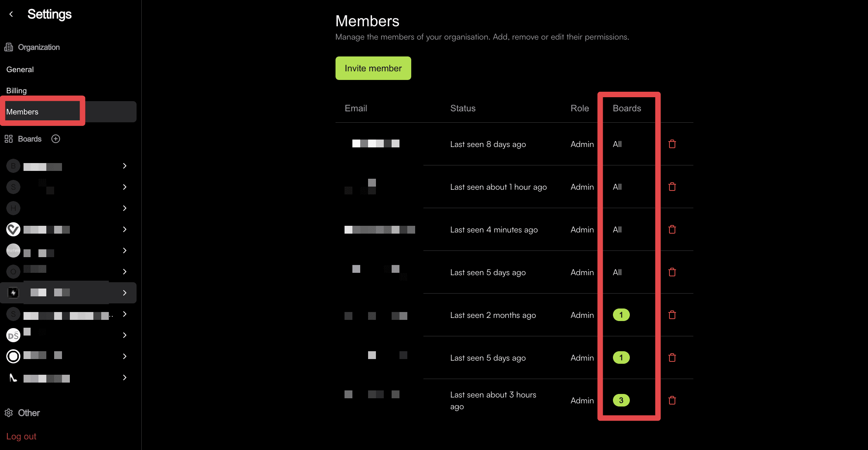Click the Invite member button
This screenshot has height=450, width=868.
[373, 68]
